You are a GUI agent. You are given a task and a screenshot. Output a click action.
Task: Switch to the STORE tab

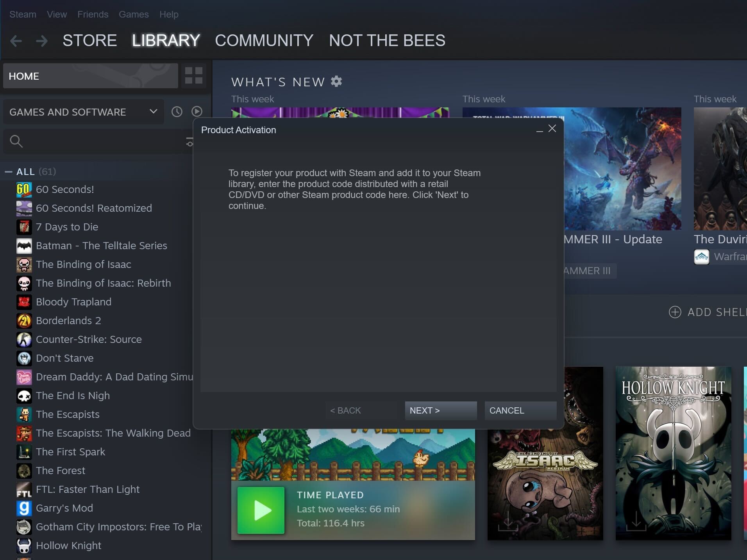click(89, 40)
